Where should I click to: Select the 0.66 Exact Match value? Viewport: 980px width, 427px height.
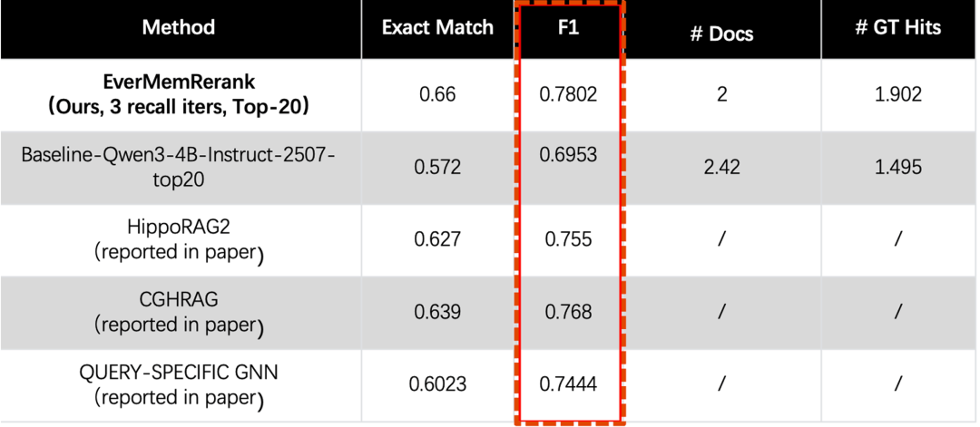[x=437, y=94]
